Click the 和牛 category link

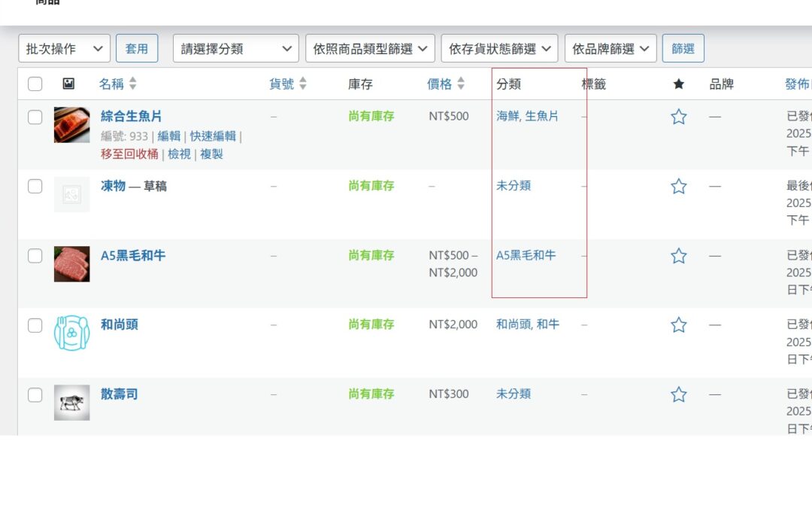coord(548,324)
